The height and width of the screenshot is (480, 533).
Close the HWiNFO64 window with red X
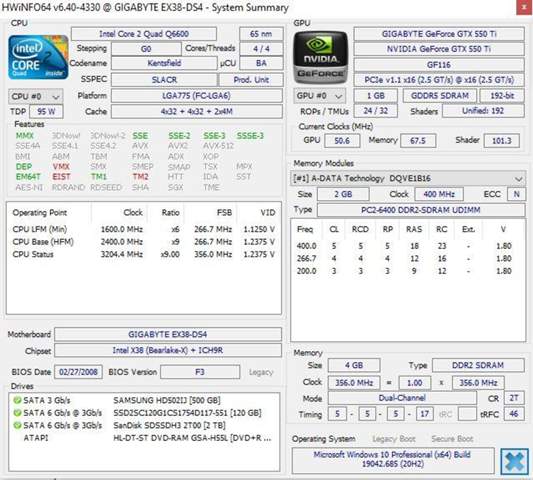pyautogui.click(x=523, y=7)
